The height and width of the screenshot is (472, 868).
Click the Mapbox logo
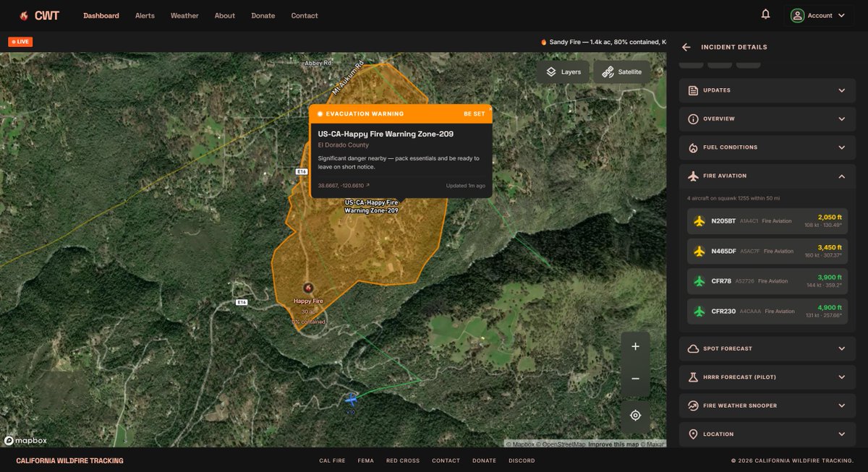tap(26, 440)
